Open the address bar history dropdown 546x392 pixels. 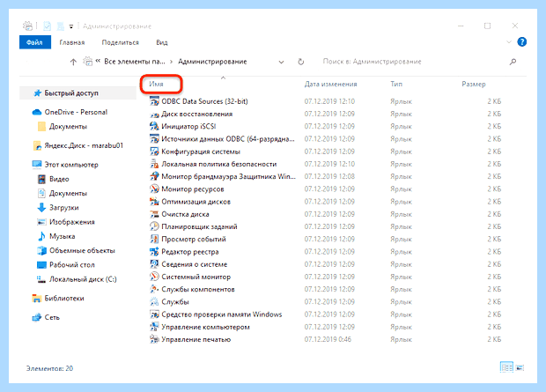pyautogui.click(x=281, y=62)
